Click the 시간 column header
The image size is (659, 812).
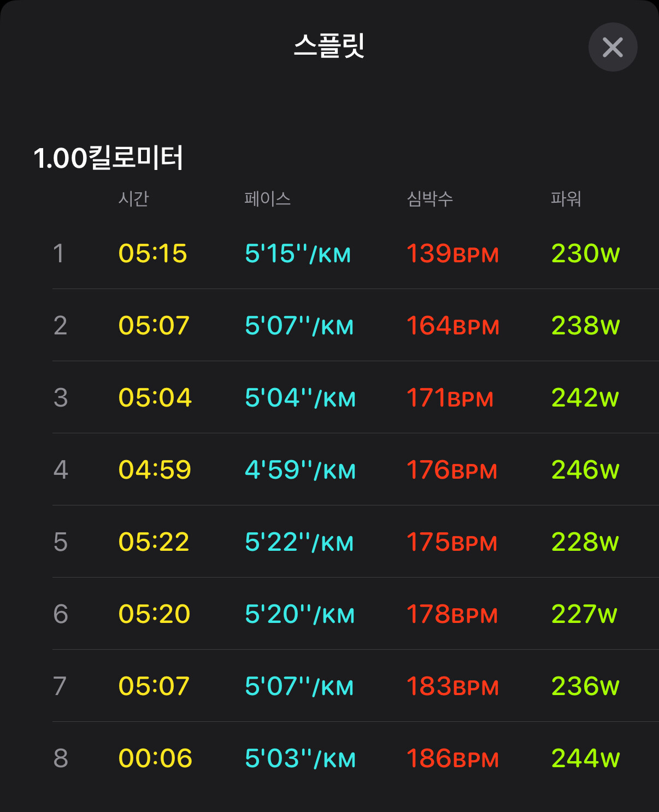click(134, 198)
